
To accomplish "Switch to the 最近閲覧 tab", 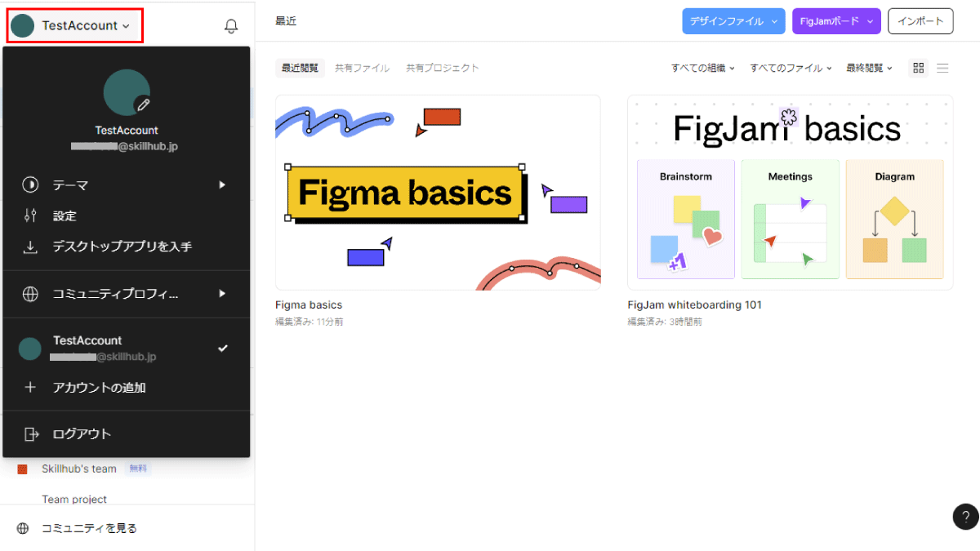I will tap(300, 68).
